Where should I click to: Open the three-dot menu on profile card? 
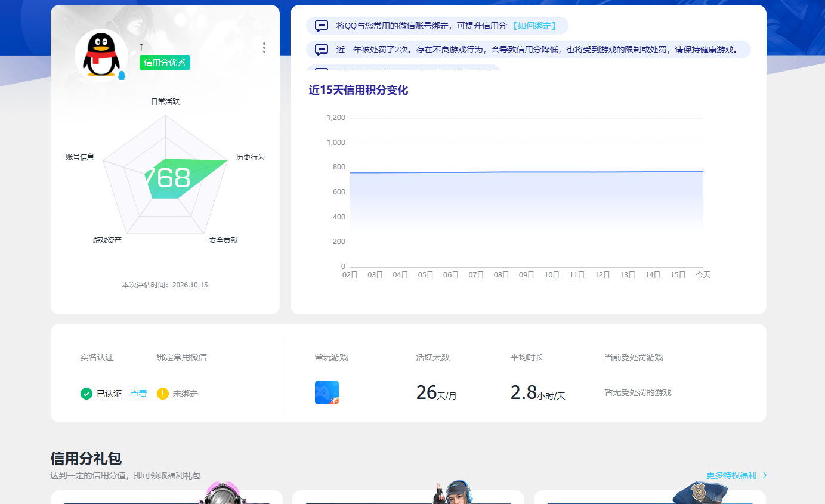pos(264,48)
